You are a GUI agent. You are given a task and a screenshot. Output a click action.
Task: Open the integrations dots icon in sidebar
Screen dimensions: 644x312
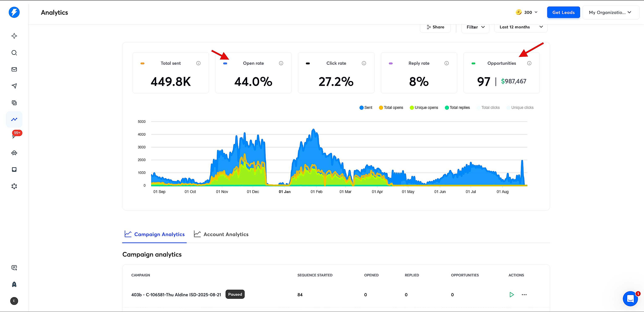[x=14, y=186]
